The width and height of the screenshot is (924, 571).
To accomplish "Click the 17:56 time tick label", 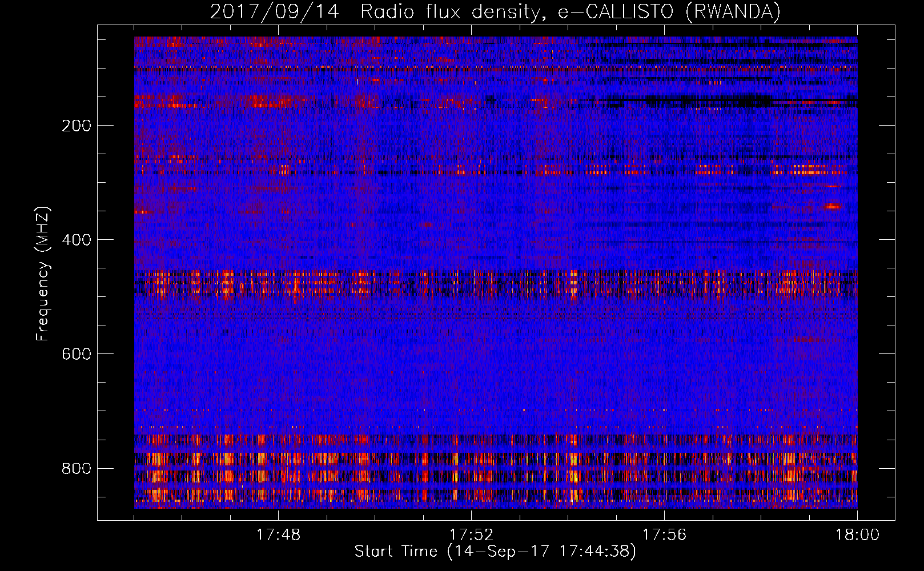I will (664, 535).
